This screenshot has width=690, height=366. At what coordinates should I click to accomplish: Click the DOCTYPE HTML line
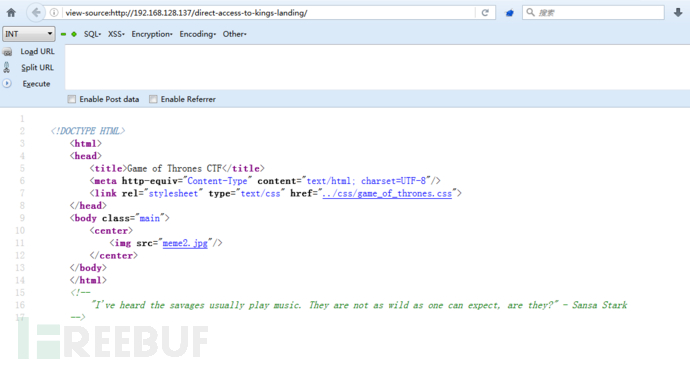[x=88, y=131]
